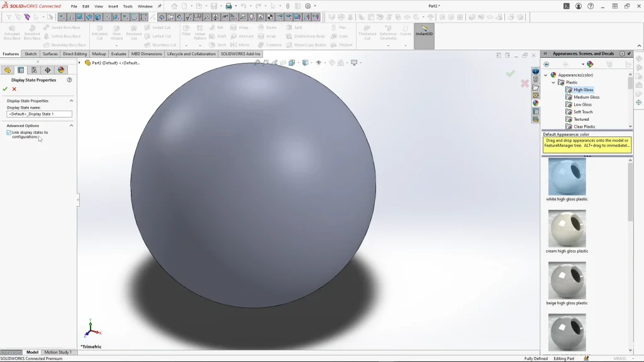
Task: Open help for Display State Properties
Action: click(69, 80)
